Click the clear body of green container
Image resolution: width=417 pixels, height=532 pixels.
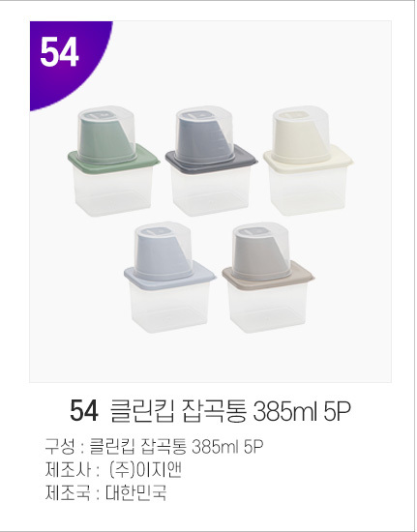pyautogui.click(x=113, y=192)
